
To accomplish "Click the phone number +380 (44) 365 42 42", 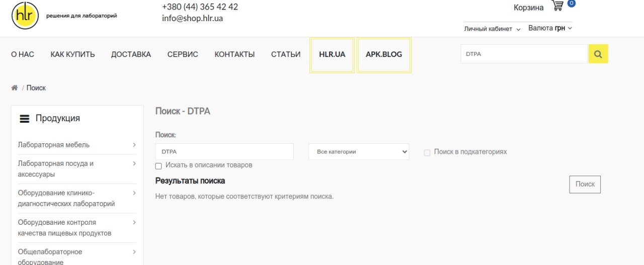I will tap(200, 7).
